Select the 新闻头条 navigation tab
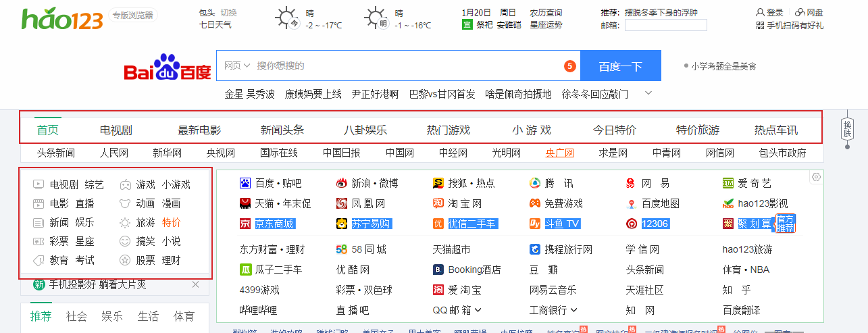The image size is (868, 333). pos(282,130)
